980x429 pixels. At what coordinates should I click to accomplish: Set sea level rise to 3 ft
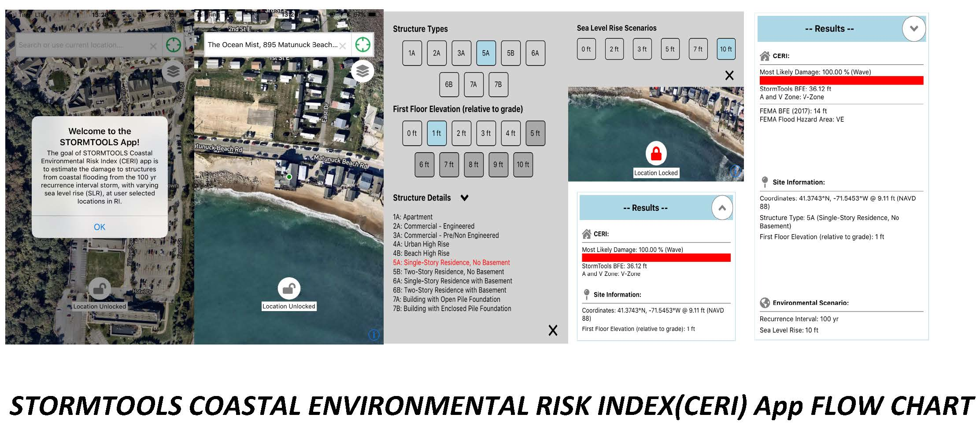[x=642, y=49]
